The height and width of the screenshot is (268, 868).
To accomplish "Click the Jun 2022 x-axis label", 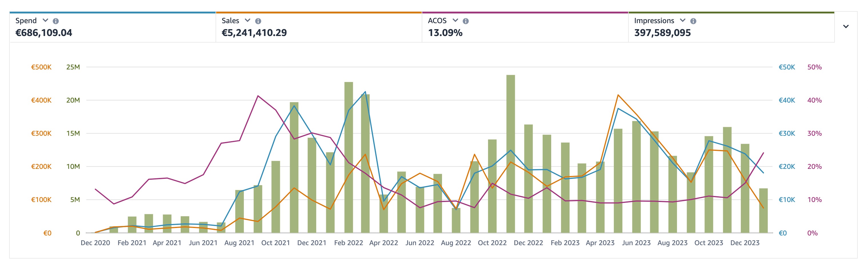I will click(x=420, y=243).
